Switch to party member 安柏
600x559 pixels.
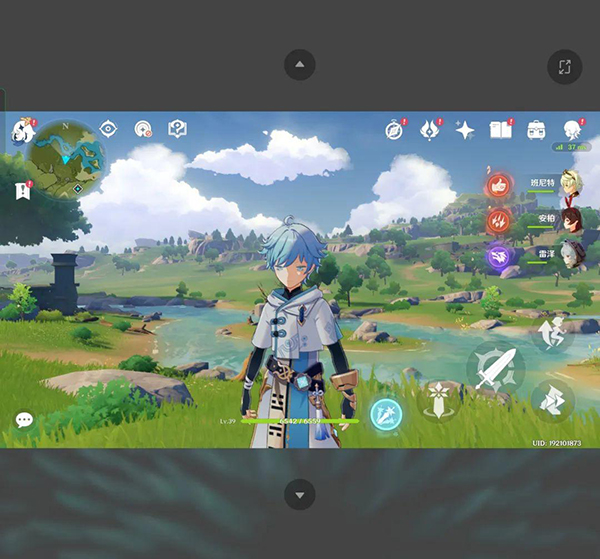coord(571,219)
